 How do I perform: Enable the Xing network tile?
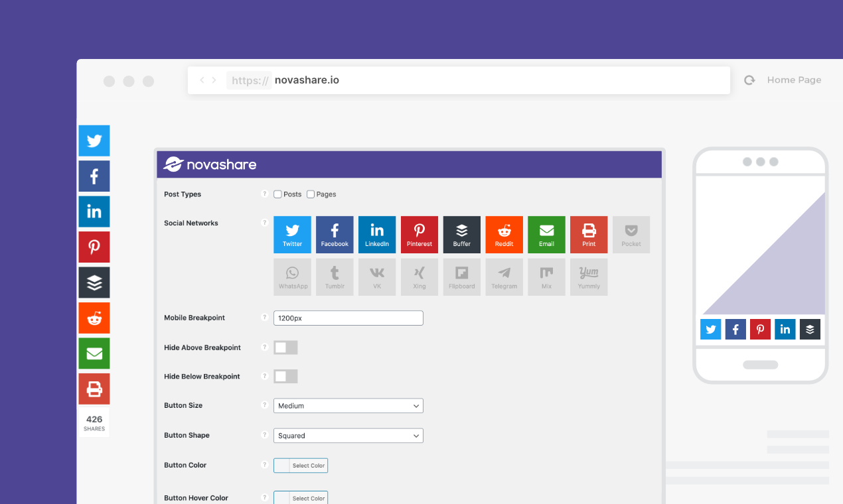tap(420, 277)
